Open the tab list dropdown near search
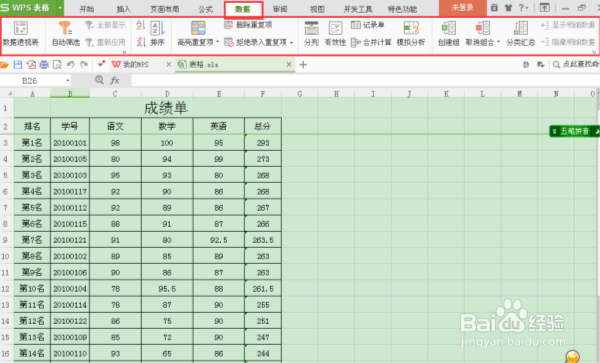 click(540, 65)
